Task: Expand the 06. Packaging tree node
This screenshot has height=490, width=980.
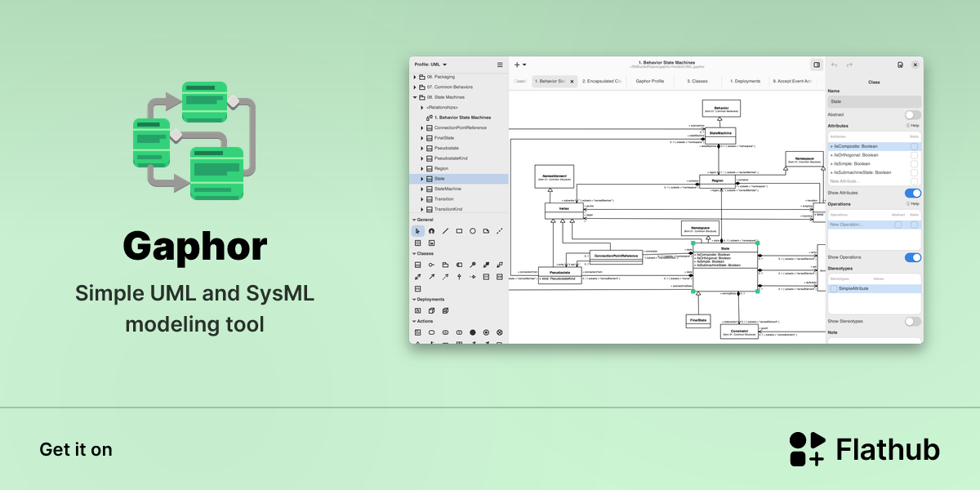Action: tap(415, 77)
